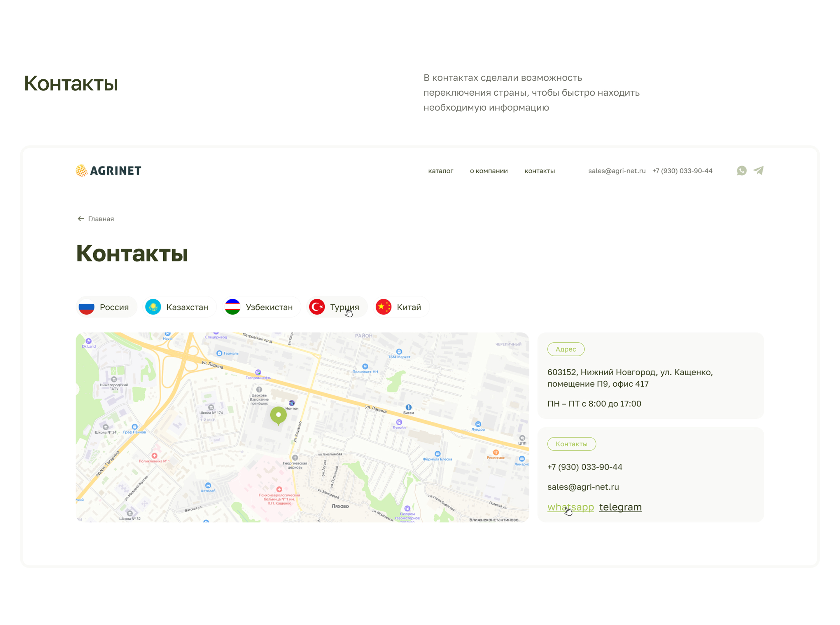Screen dimensions: 840x625
Task: Open Telegram via header paper plane icon
Action: 758,171
